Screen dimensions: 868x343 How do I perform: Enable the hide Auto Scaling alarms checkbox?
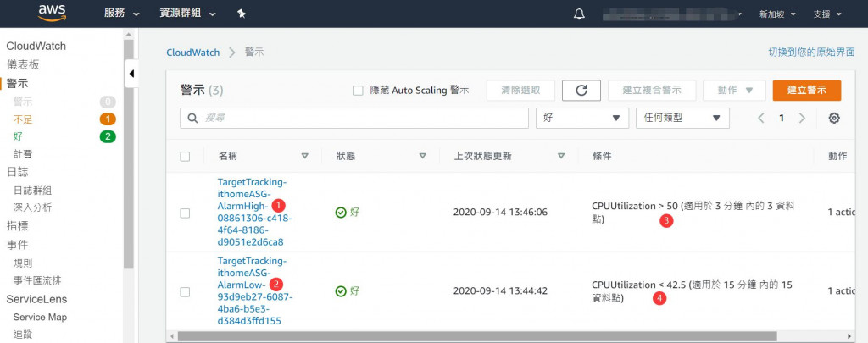coord(358,91)
